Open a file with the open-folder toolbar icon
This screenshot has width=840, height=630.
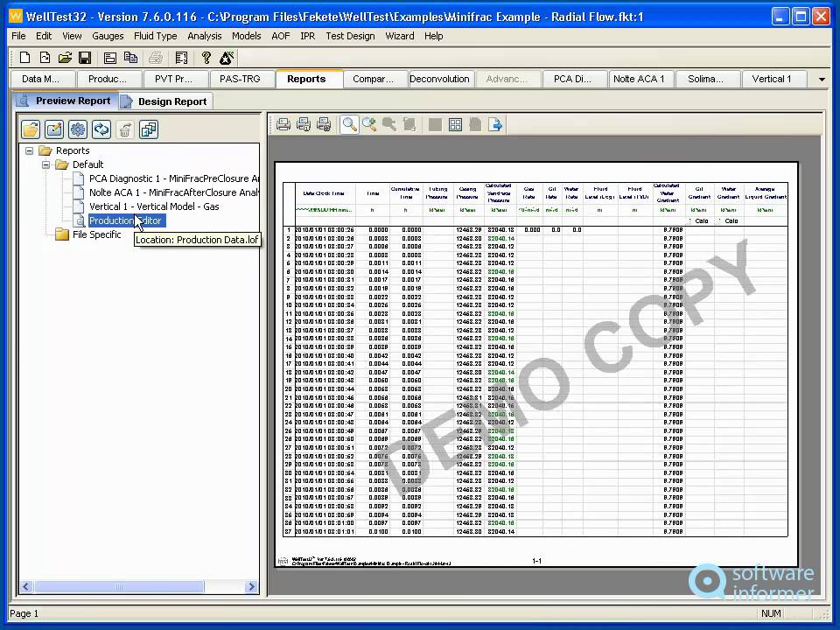65,58
